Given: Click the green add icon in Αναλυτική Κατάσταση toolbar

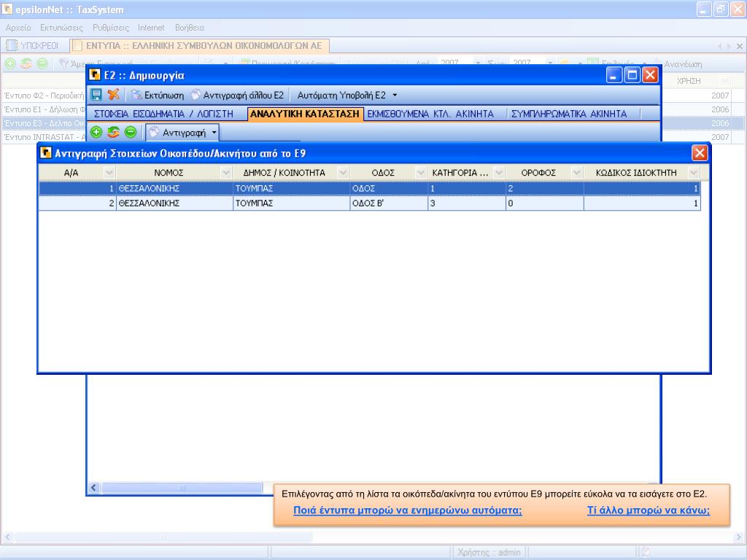Looking at the screenshot, I should coord(96,133).
